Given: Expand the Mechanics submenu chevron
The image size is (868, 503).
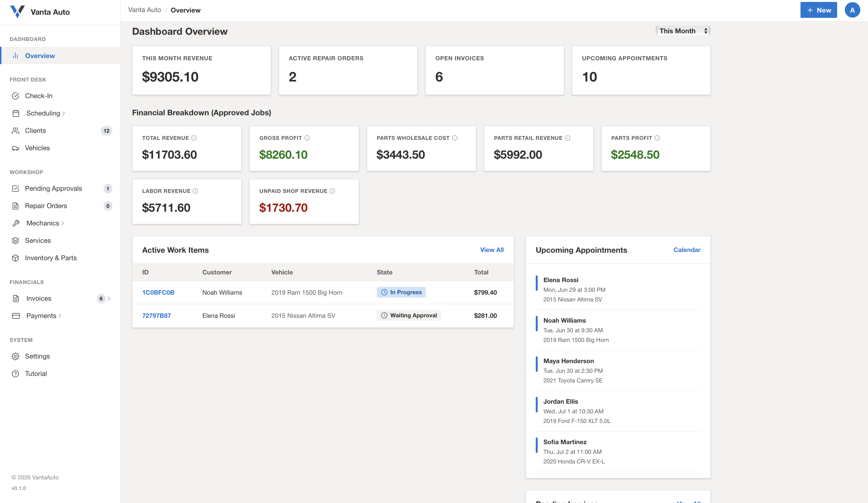Looking at the screenshot, I should (63, 223).
